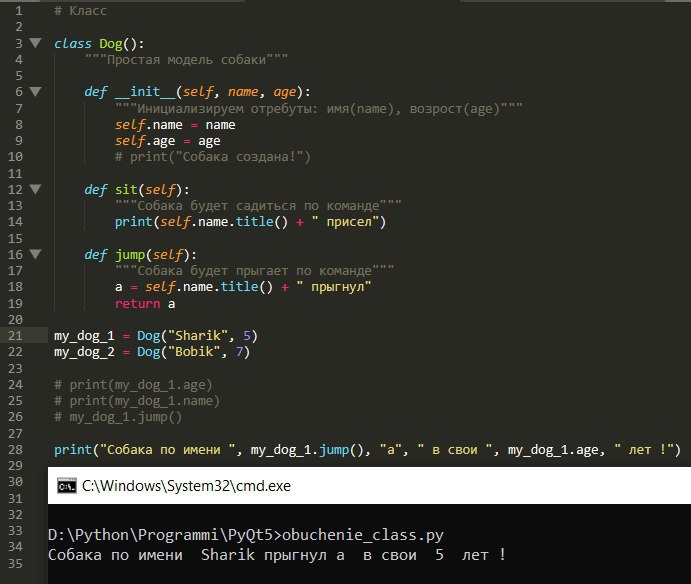This screenshot has height=584, width=691.
Task: Select line number 21 in the gutter
Action: (x=15, y=336)
